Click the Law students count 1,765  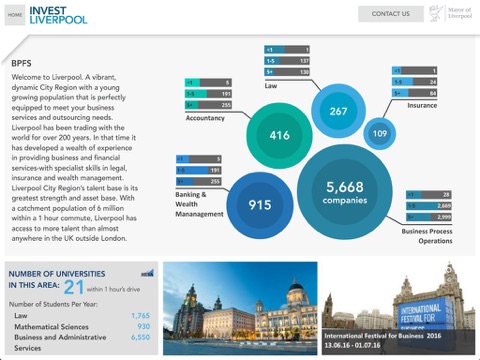[140, 315]
